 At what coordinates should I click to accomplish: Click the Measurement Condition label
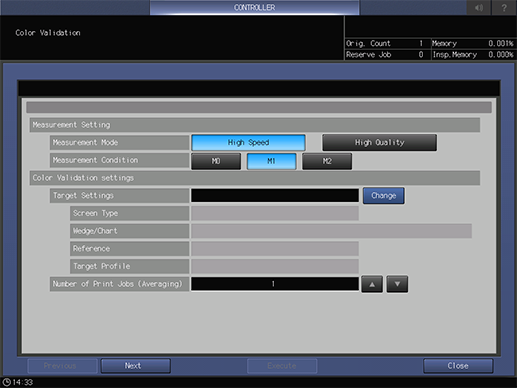tap(119, 160)
